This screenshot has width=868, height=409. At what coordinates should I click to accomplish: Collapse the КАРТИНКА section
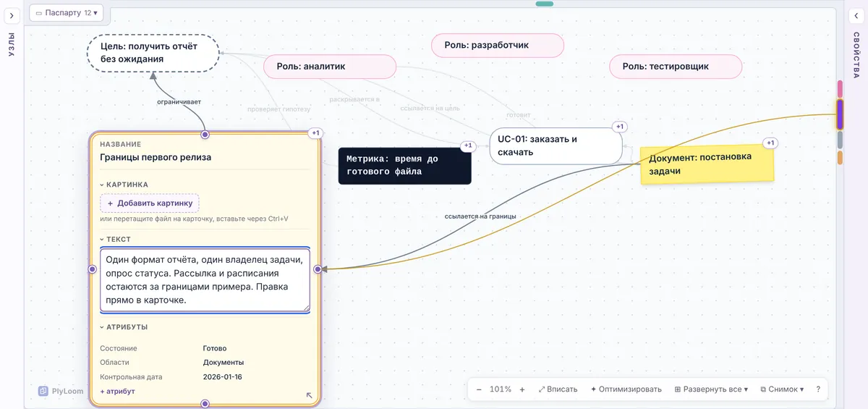124,185
